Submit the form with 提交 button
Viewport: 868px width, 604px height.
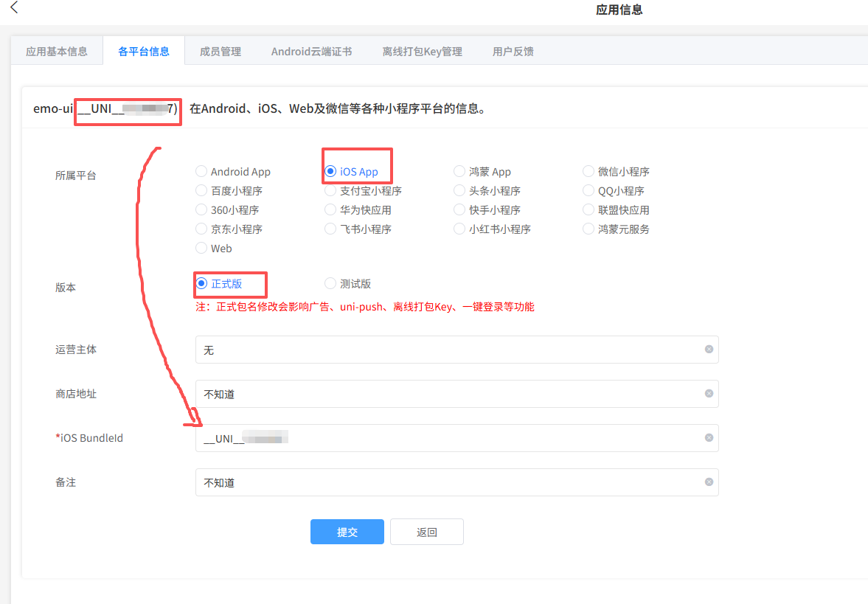(x=347, y=532)
